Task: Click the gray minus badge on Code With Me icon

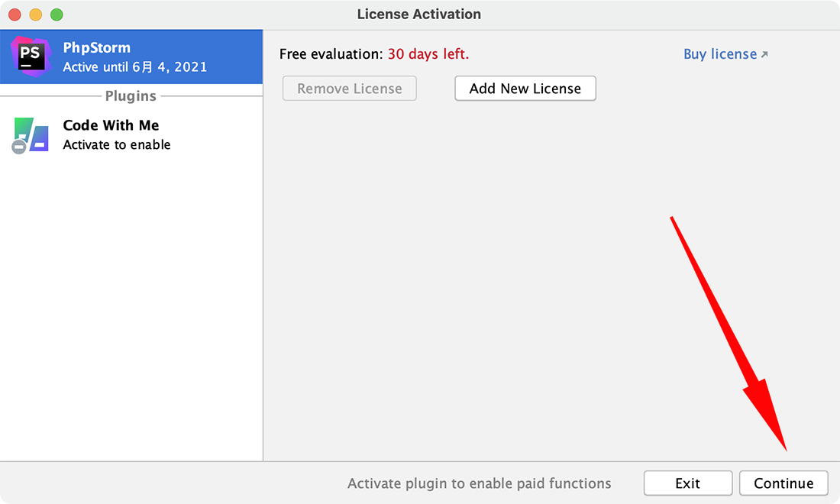Action: (x=19, y=147)
